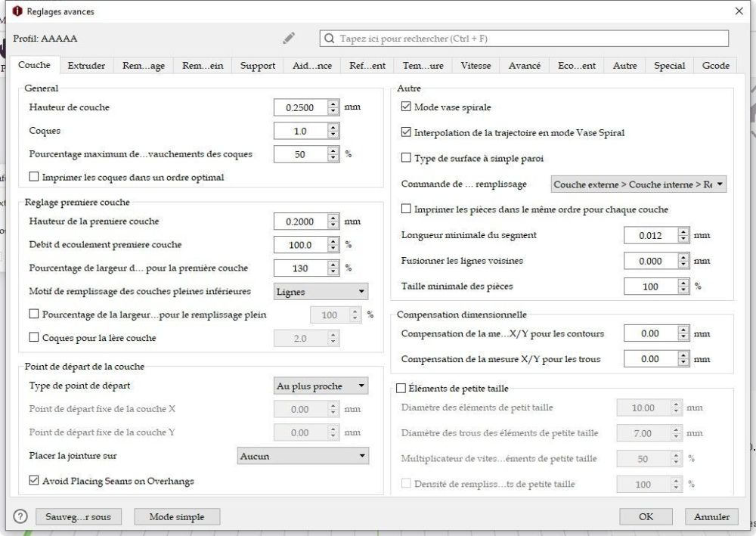
Task: Disable Mode vase spirale checkbox
Action: (406, 107)
